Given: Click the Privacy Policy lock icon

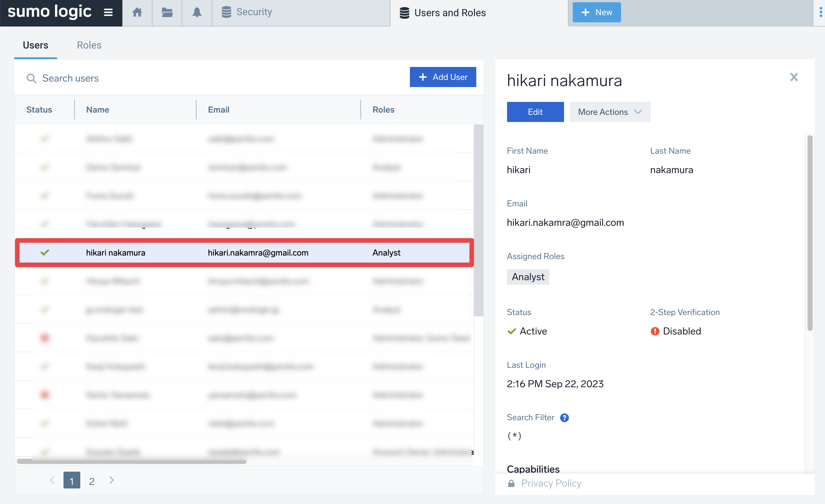Looking at the screenshot, I should pos(511,484).
